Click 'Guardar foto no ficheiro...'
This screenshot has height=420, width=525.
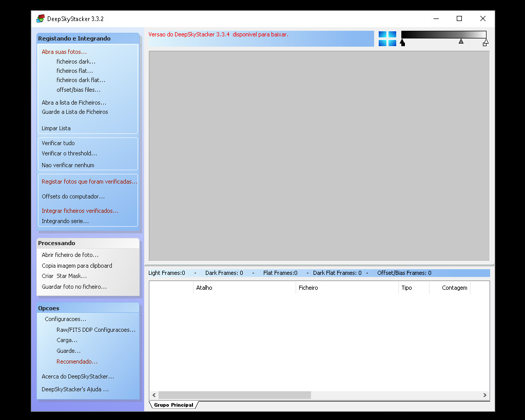(74, 287)
